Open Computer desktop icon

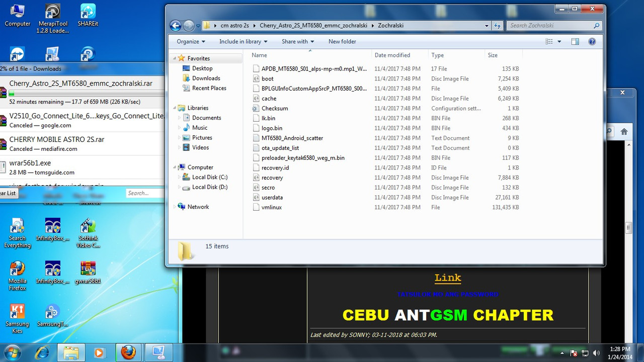18,16
